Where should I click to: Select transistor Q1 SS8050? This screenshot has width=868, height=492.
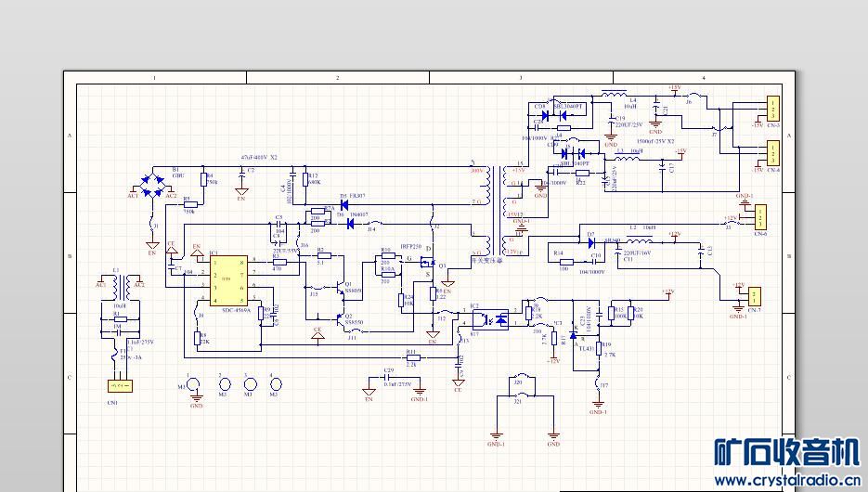pos(339,287)
